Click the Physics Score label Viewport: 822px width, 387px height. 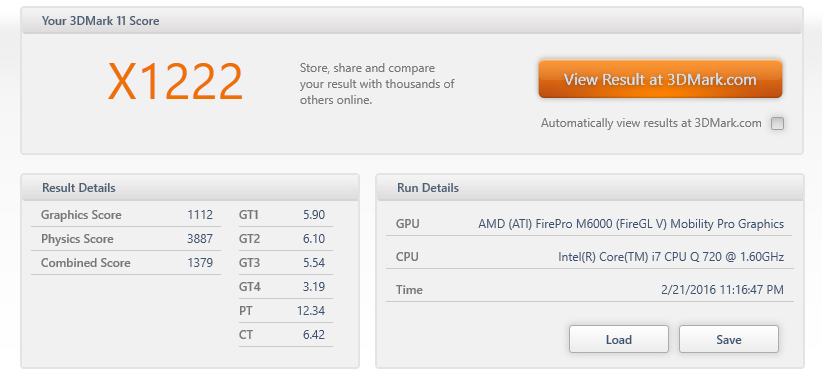(x=77, y=239)
